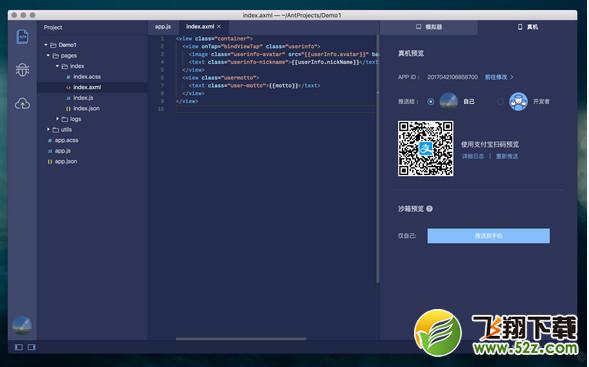Close the index.axml editor tab
Image resolution: width=589 pixels, height=367 pixels.
point(219,26)
